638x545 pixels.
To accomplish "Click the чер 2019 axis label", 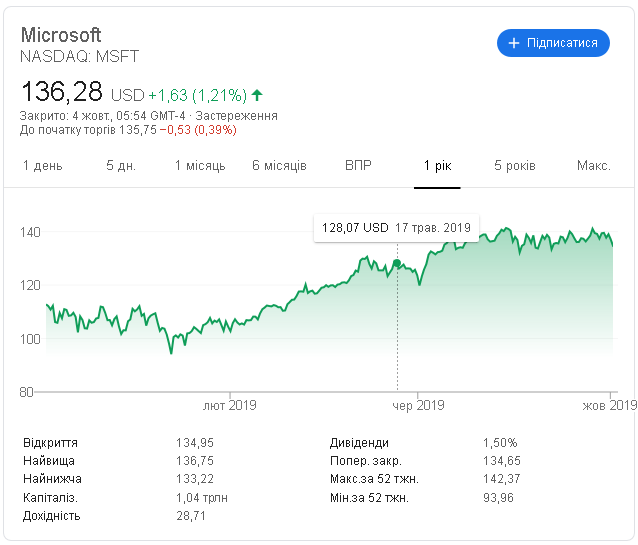I will click(417, 405).
